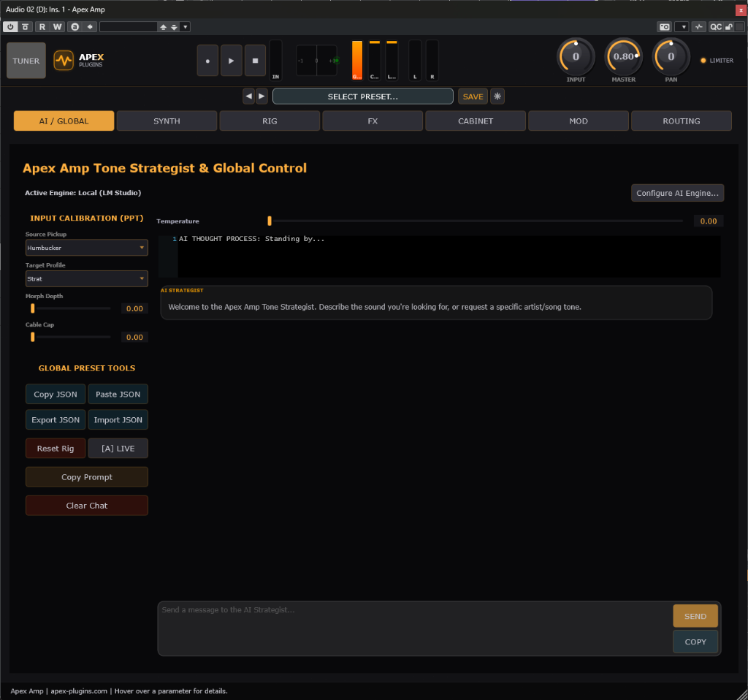Click the Paste JSON button
The height and width of the screenshot is (700, 748).
[x=118, y=394]
